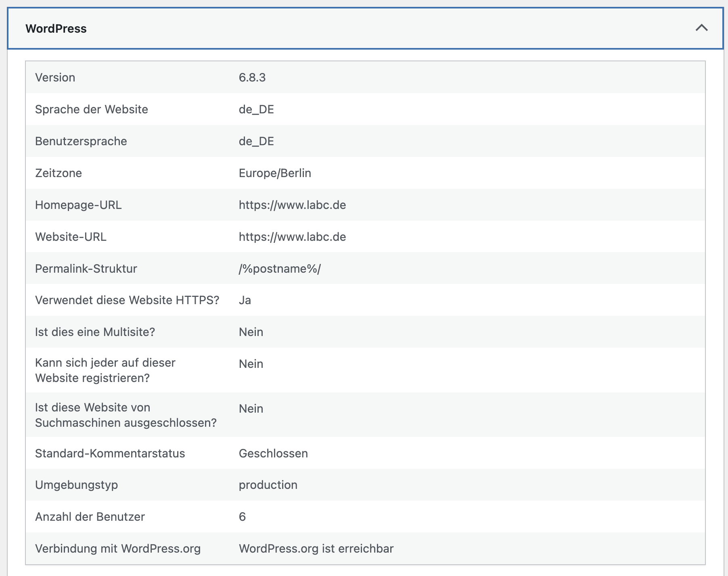The image size is (728, 576).
Task: Click the Verwendet diese Website HTTPS label
Action: point(127,300)
